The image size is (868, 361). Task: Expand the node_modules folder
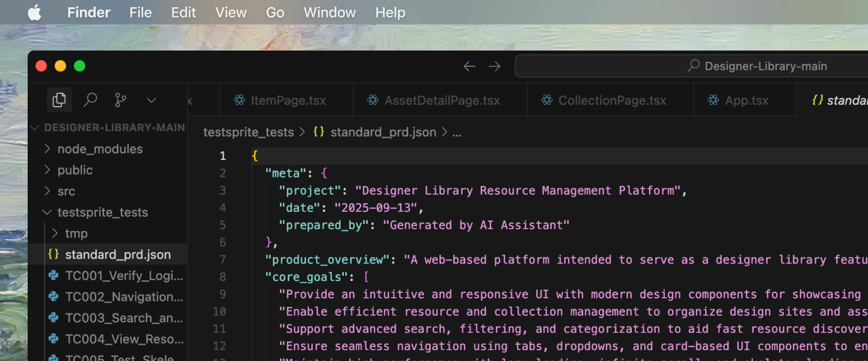tap(108, 149)
